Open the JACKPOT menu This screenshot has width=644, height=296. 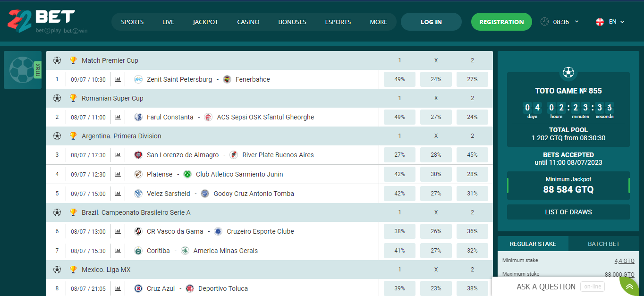(x=206, y=22)
